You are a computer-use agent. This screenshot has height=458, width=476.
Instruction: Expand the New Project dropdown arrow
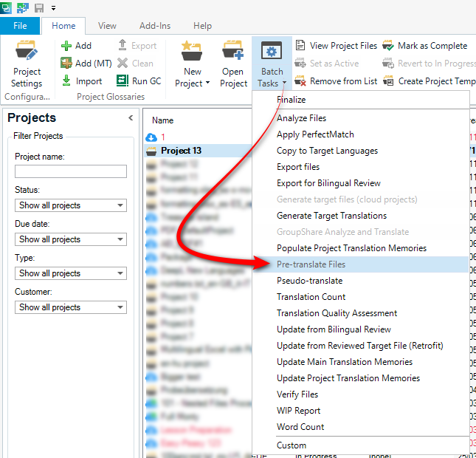[207, 83]
